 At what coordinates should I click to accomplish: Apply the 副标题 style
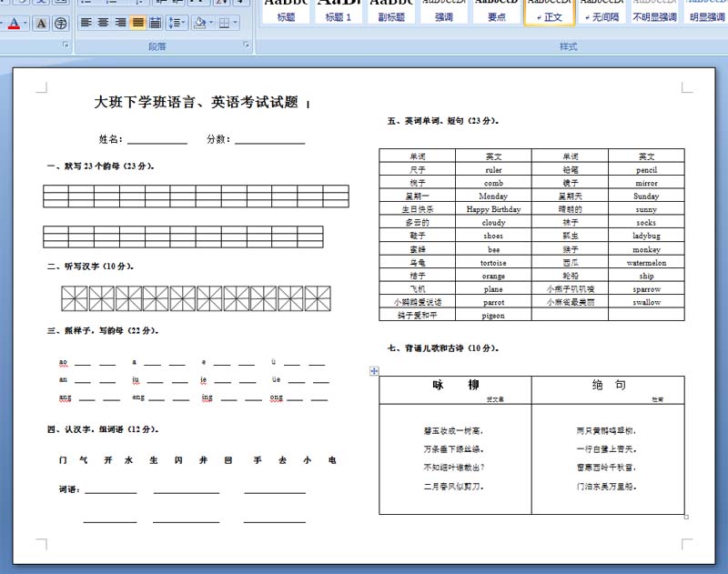coord(391,11)
